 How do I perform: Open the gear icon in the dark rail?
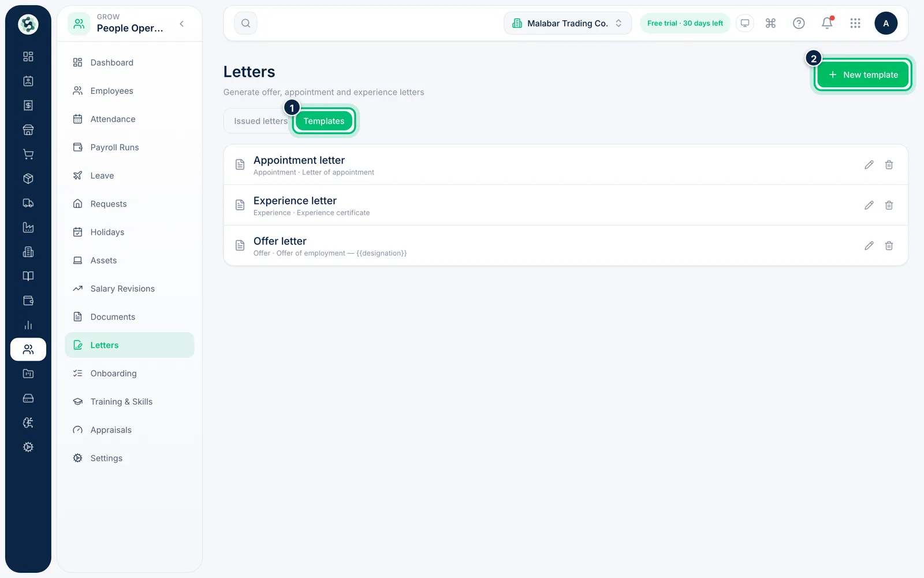click(x=28, y=447)
